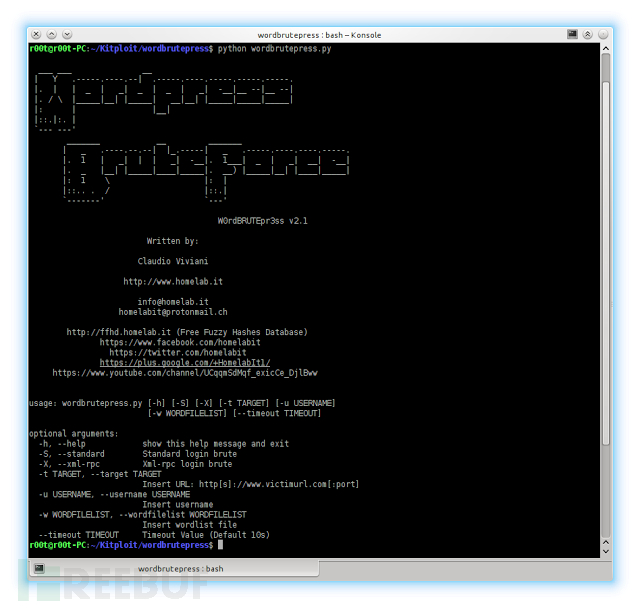Click the small up arrow above bottom scroll arrow
640x608 pixels.
coord(606,542)
